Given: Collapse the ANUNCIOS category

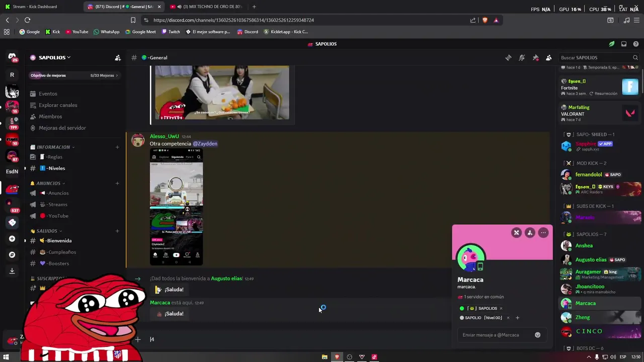Looking at the screenshot, I should click(48, 184).
